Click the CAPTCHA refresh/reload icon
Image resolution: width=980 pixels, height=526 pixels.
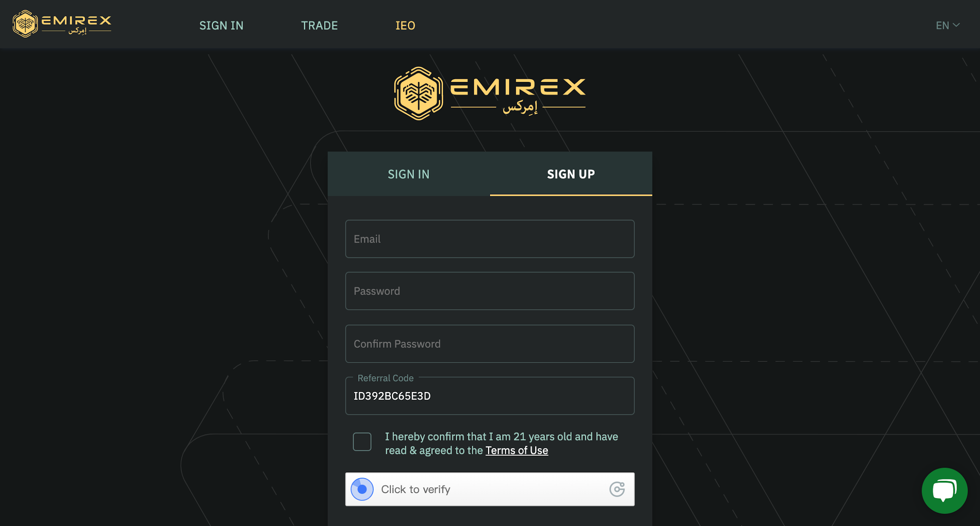[616, 489]
